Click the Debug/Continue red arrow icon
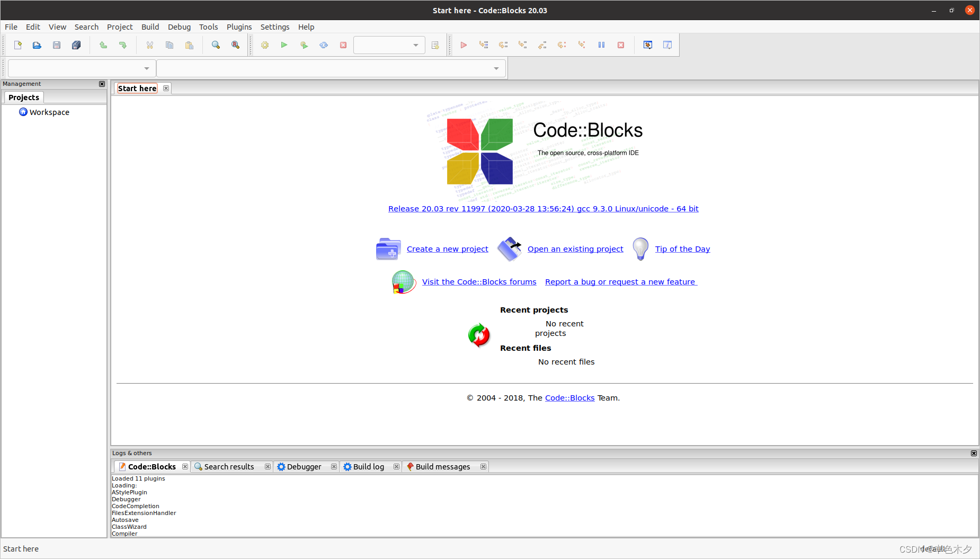 click(464, 45)
